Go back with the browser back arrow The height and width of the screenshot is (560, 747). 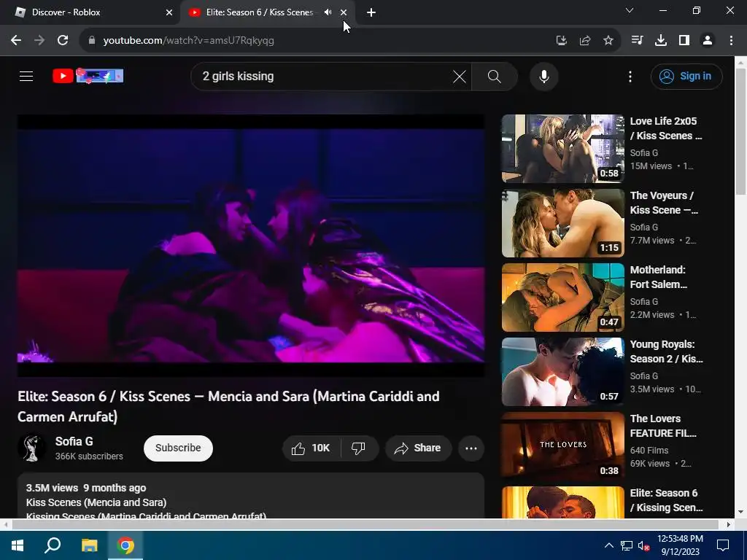pos(16,41)
